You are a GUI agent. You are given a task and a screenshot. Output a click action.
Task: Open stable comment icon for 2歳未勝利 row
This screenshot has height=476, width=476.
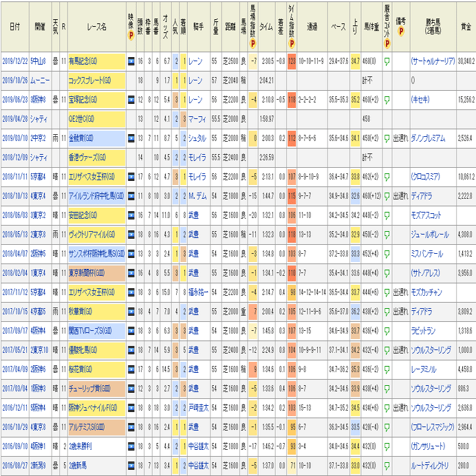click(387, 446)
